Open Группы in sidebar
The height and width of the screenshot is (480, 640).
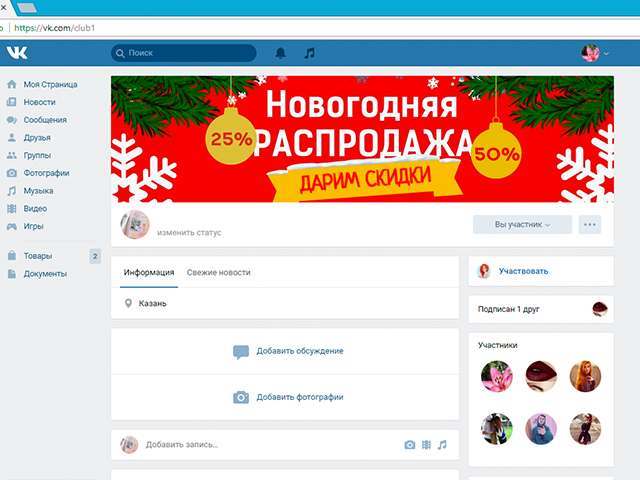coord(37,156)
